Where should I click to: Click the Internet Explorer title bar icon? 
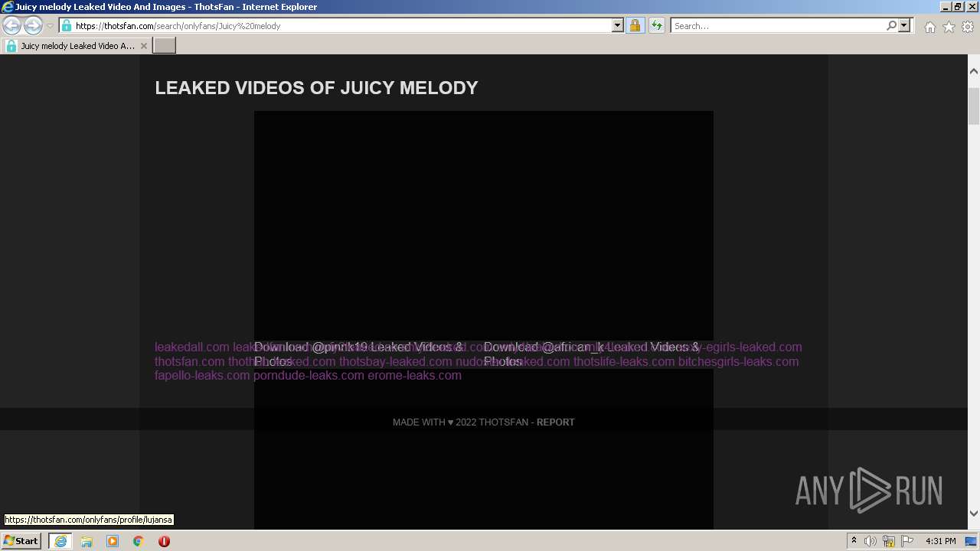[8, 7]
